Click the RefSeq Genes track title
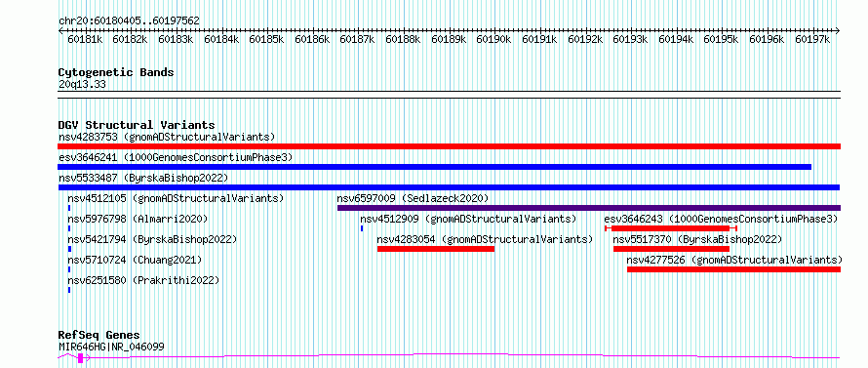The image size is (868, 368). coord(99,336)
